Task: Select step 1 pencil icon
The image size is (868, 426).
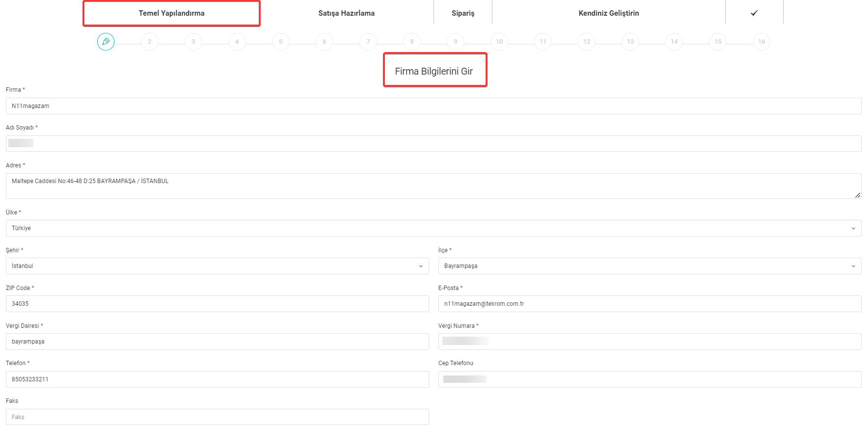Action: (x=106, y=42)
